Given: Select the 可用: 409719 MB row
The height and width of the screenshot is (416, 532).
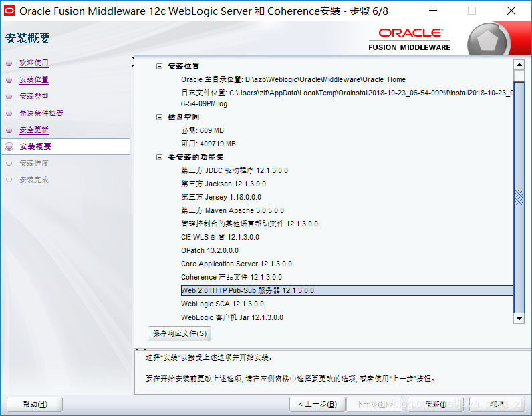Looking at the screenshot, I should click(209, 144).
